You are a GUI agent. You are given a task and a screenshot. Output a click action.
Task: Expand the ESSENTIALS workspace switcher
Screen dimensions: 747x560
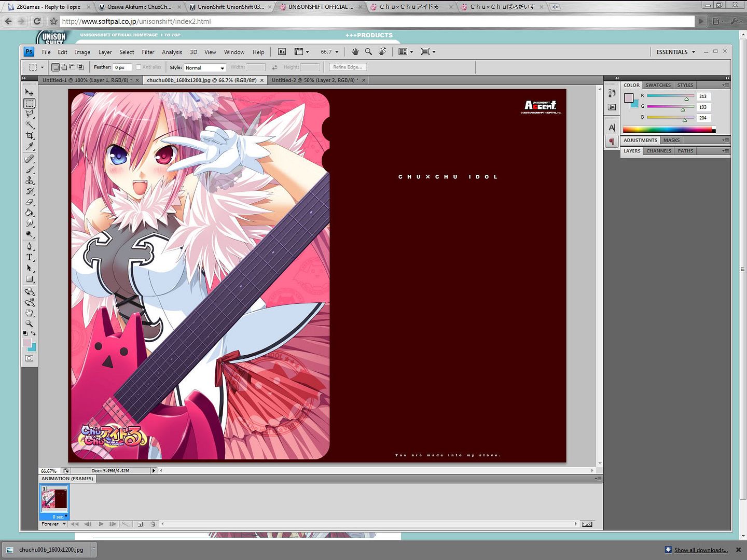click(x=675, y=52)
